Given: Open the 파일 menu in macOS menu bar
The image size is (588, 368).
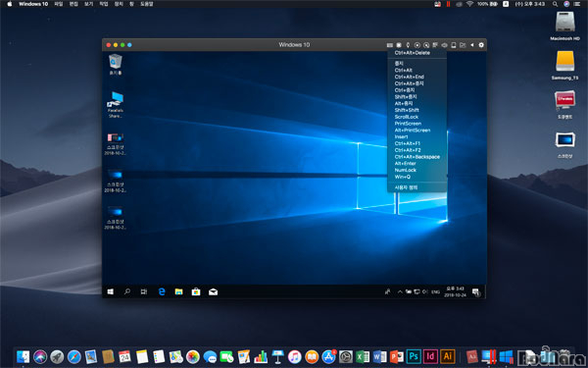Looking at the screenshot, I should click(x=59, y=4).
